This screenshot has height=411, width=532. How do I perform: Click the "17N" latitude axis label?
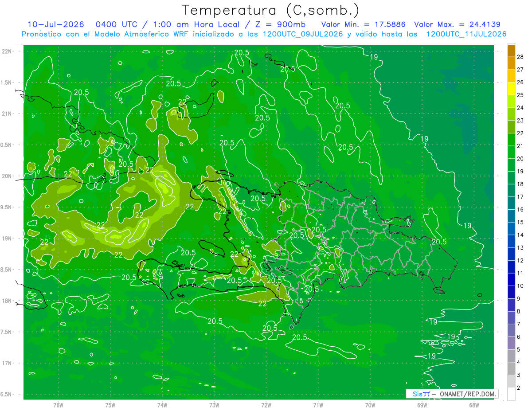point(8,363)
